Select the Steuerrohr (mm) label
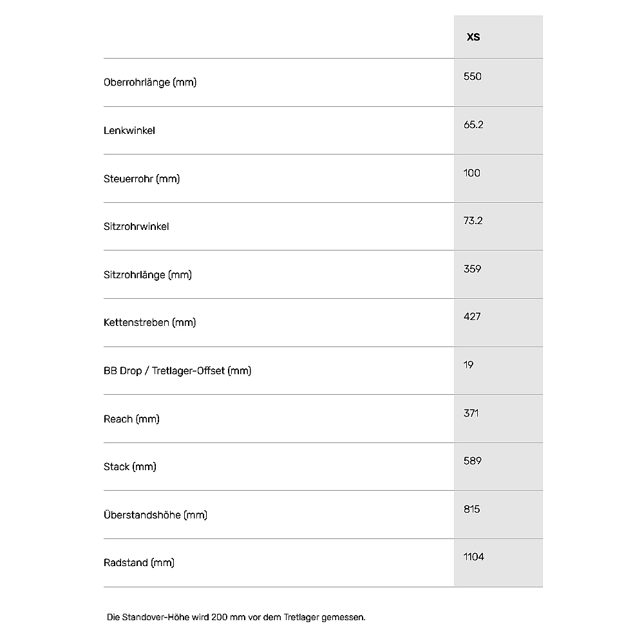 142,178
